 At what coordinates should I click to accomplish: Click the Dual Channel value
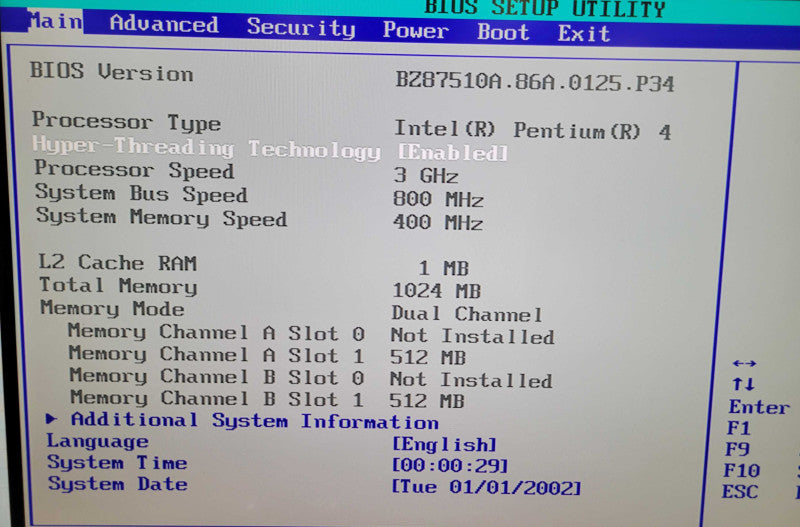click(467, 314)
